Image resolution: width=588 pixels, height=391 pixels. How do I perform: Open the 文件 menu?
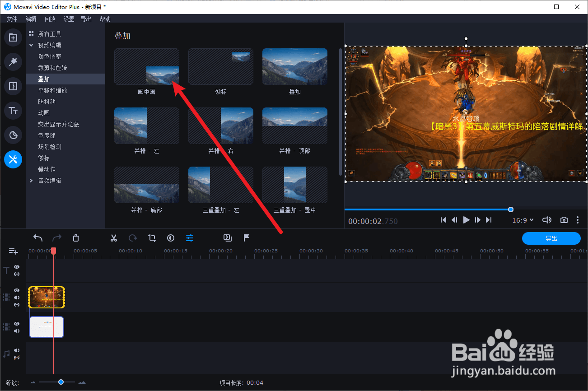(x=12, y=19)
